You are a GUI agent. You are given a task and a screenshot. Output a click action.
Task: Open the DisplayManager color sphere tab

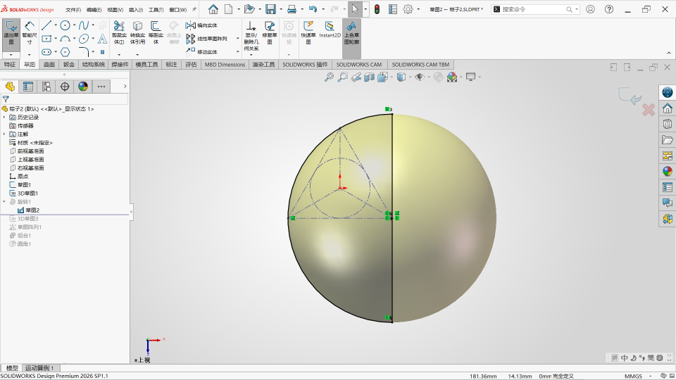tap(83, 87)
